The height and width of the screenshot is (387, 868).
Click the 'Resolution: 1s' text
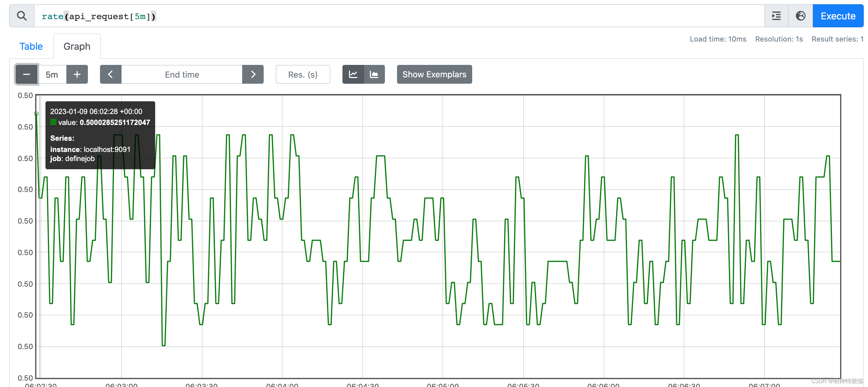click(x=779, y=39)
